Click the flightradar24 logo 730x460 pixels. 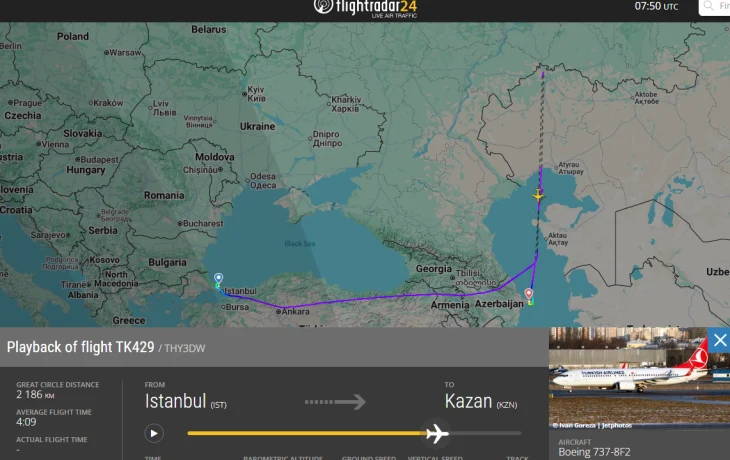coord(365,8)
